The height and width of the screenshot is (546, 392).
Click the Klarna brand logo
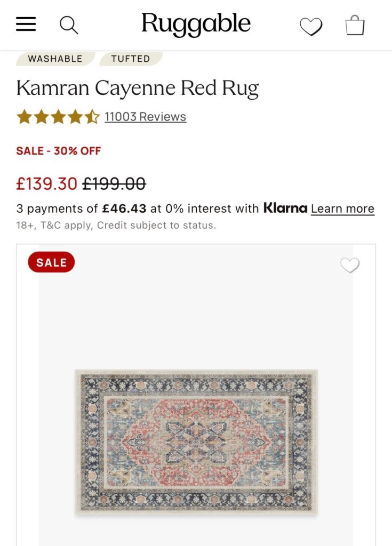pos(285,208)
